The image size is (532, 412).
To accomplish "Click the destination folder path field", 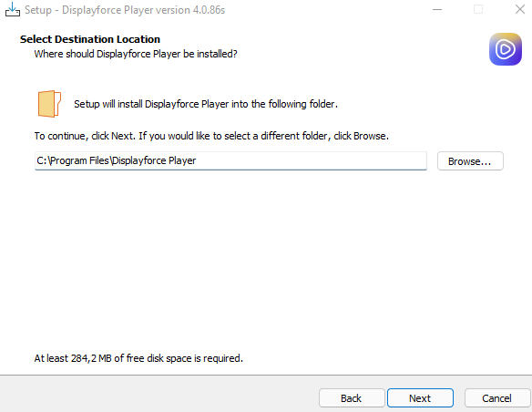I will coord(230,160).
